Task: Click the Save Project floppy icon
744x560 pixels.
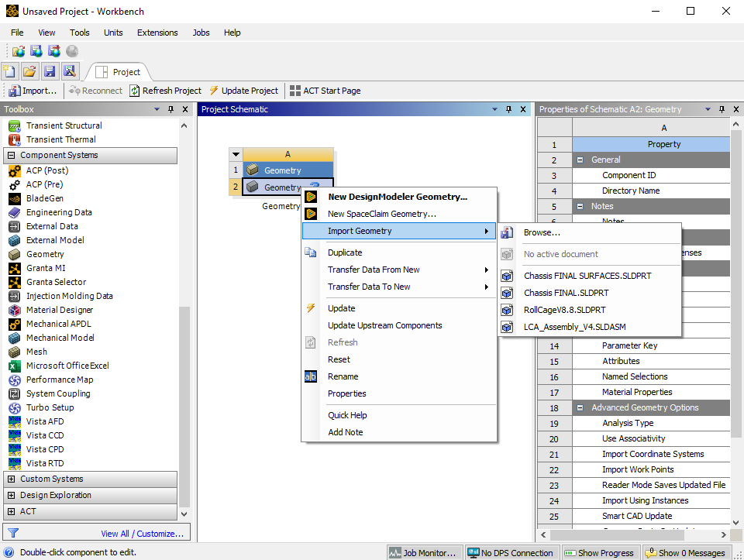Action: click(x=50, y=71)
